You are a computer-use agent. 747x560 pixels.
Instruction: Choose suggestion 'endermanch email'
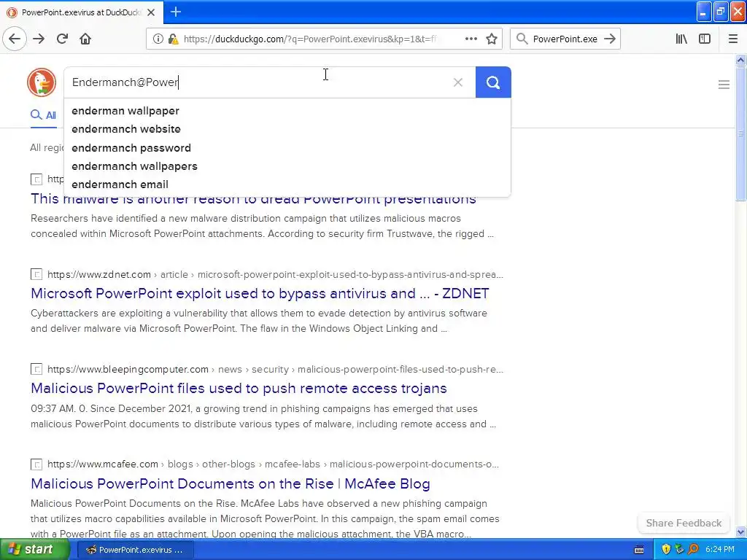[x=287, y=184]
